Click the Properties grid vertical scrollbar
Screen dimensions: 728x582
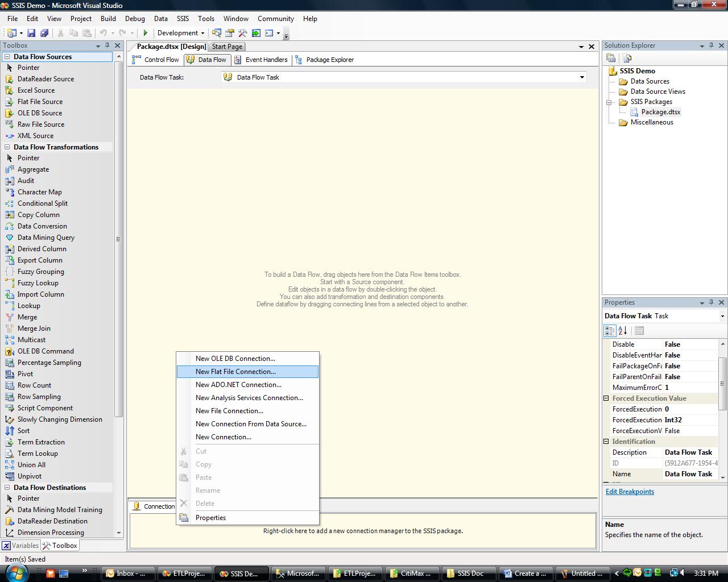pyautogui.click(x=723, y=383)
